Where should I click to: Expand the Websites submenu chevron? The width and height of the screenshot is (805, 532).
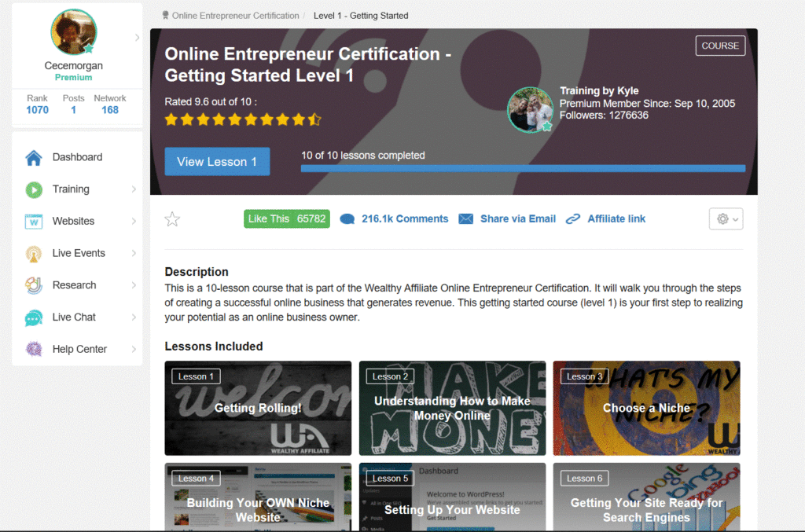point(134,221)
